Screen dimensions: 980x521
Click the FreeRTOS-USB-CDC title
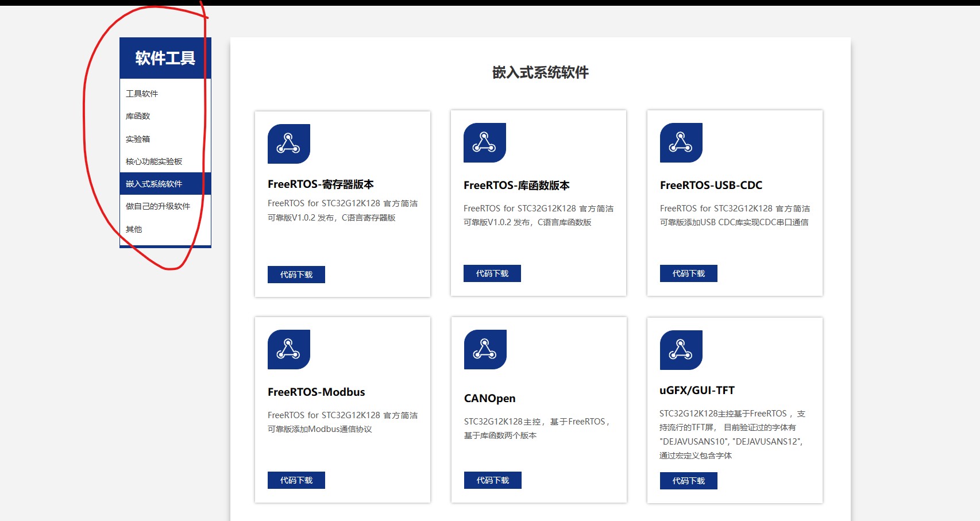click(711, 186)
